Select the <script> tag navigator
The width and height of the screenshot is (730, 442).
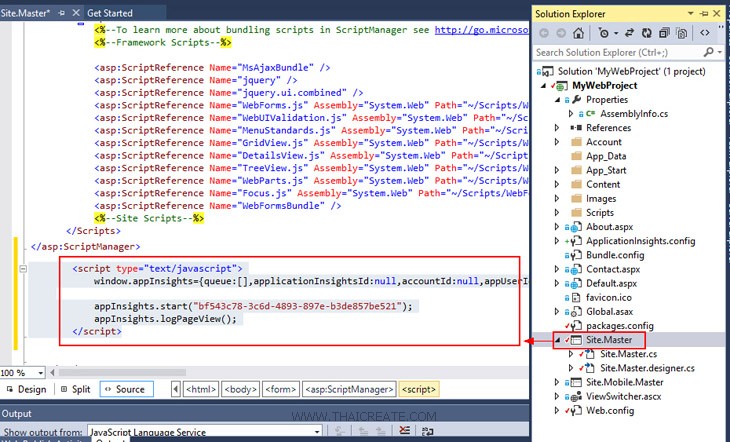click(419, 389)
